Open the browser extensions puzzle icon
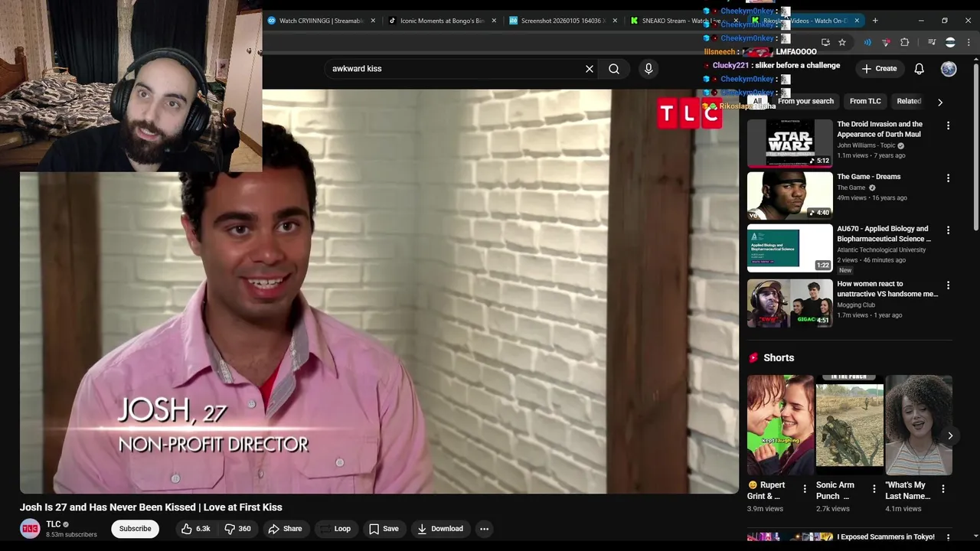The width and height of the screenshot is (980, 551). point(905,42)
